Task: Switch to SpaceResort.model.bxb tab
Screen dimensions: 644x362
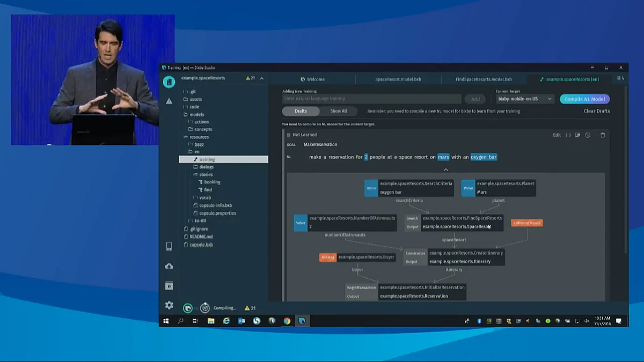Action: click(398, 79)
